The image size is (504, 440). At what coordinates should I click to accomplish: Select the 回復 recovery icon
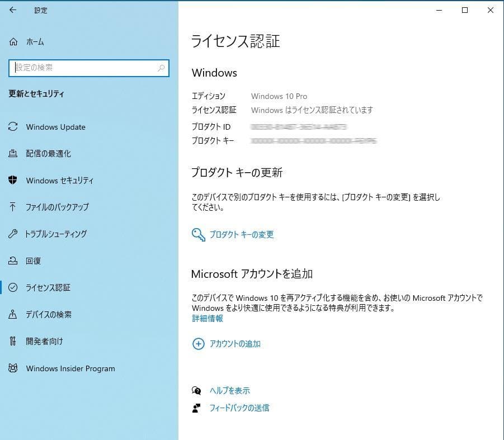[x=13, y=261]
